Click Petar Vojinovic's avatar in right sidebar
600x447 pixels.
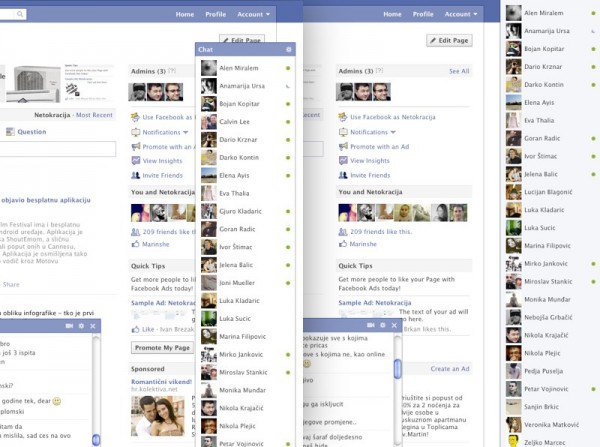click(x=514, y=389)
